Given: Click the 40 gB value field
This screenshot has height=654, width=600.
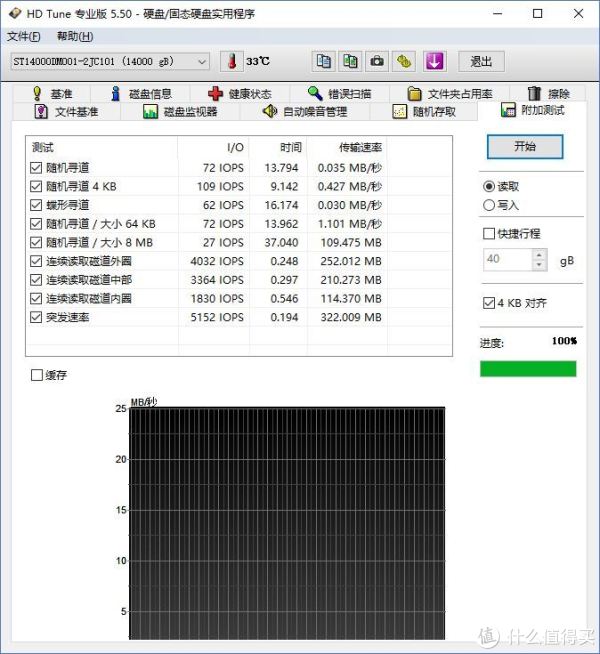Looking at the screenshot, I should (507, 259).
